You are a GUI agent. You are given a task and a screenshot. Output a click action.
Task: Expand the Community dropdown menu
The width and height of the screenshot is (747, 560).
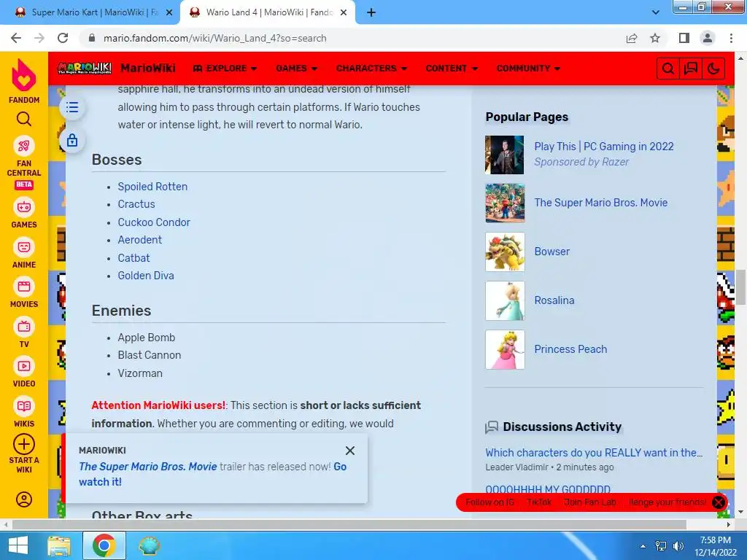coord(528,69)
